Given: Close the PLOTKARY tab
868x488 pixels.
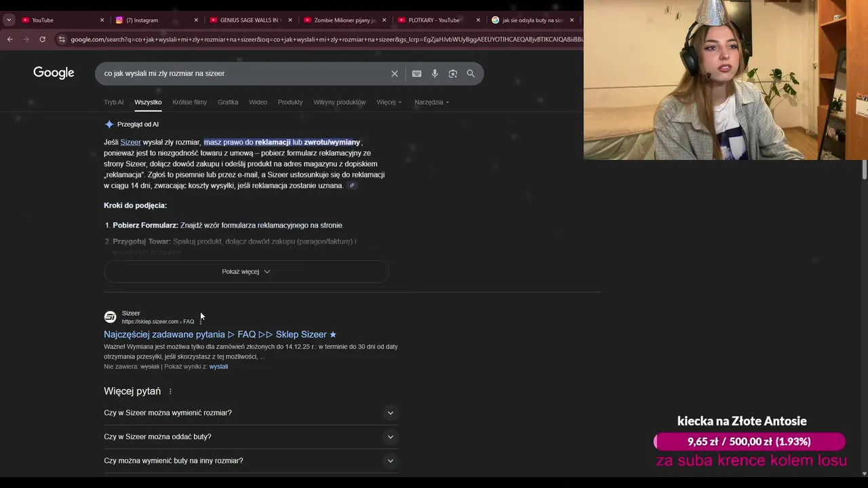Looking at the screenshot, I should [478, 20].
